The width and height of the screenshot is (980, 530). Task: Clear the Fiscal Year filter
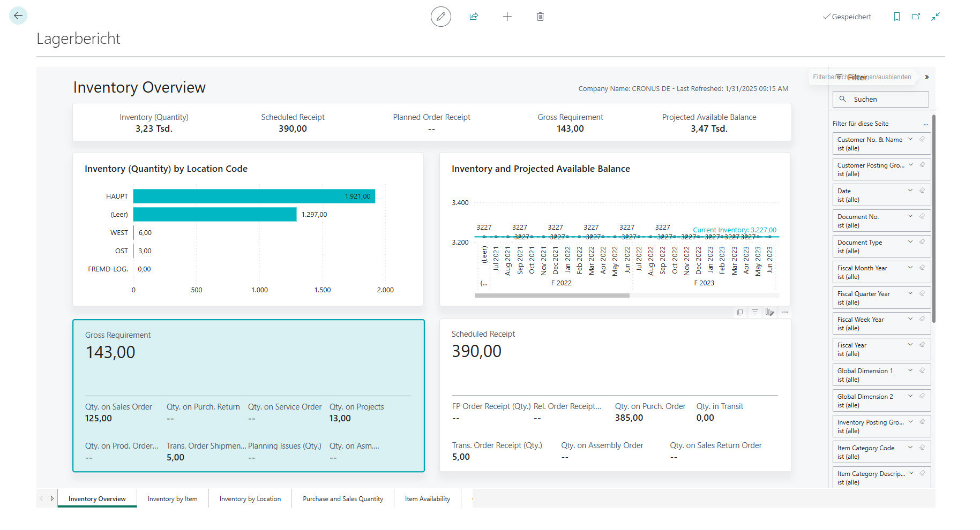click(x=922, y=345)
